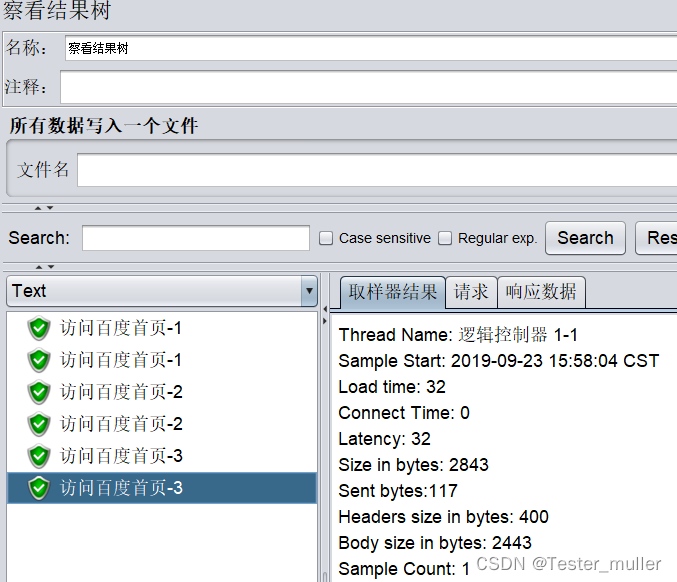Screen dimensions: 677x582
Task: Click split pane divider collapse arrows
Action: pyautogui.click(x=325, y=315)
